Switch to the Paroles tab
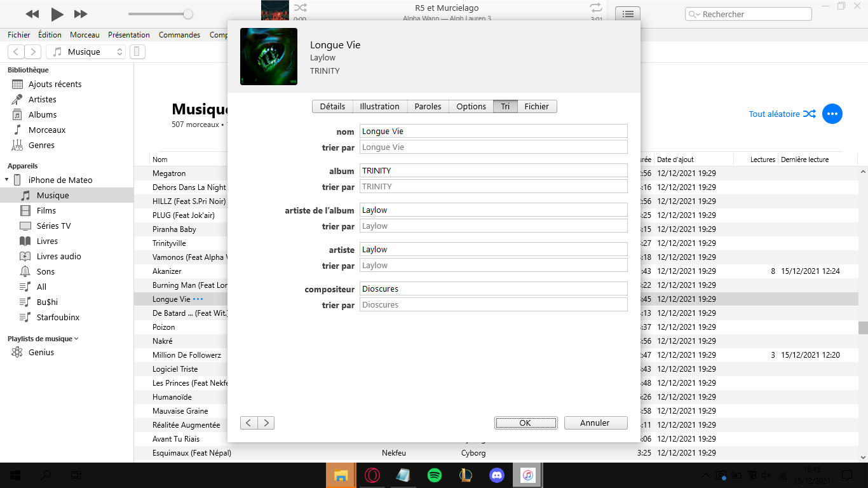This screenshot has width=868, height=488. tap(428, 107)
